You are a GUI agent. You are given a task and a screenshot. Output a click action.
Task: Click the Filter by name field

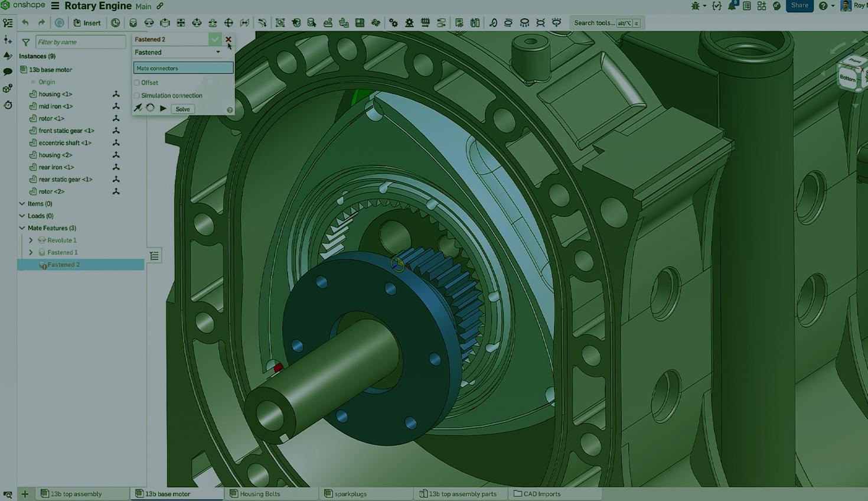click(80, 42)
